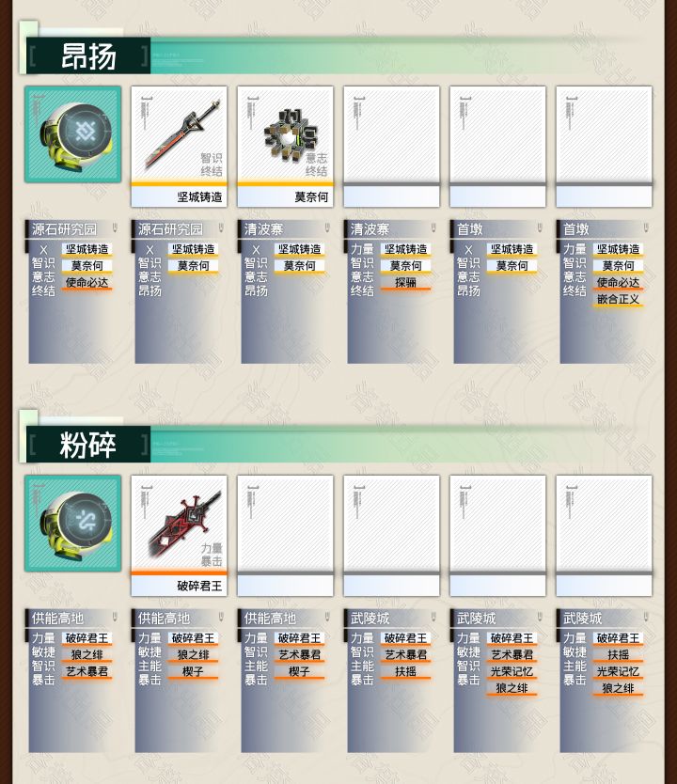This screenshot has width=677, height=784.
Task: Click the 昂扬 essence orb icon
Action: click(73, 134)
